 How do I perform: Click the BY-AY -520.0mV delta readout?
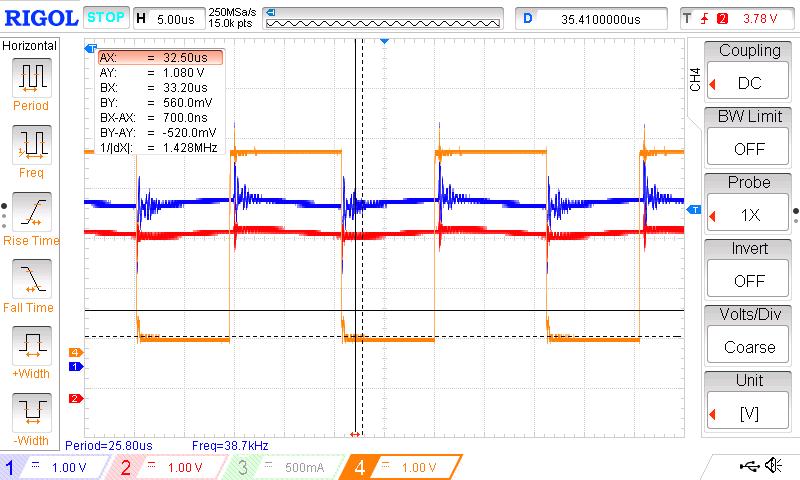160,133
